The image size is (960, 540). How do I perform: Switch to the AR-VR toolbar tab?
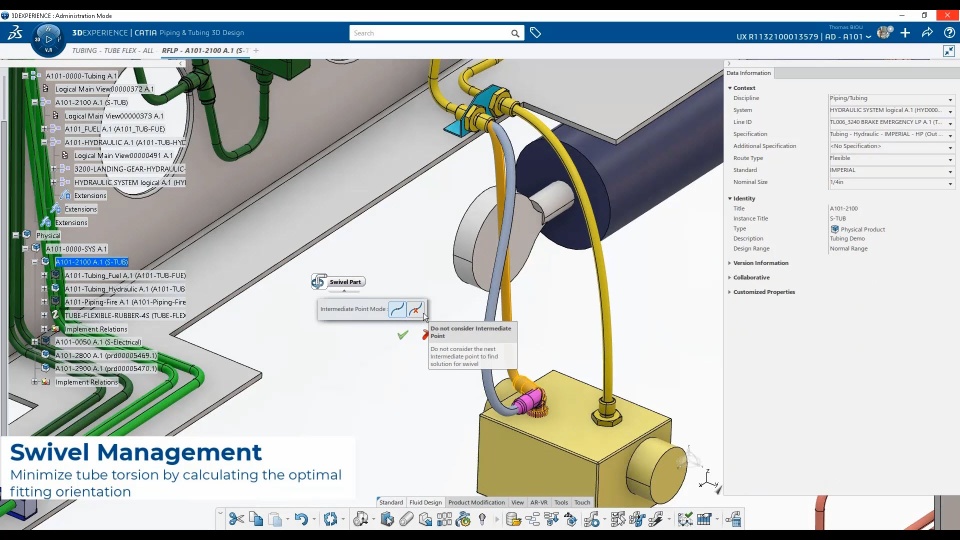pos(539,502)
